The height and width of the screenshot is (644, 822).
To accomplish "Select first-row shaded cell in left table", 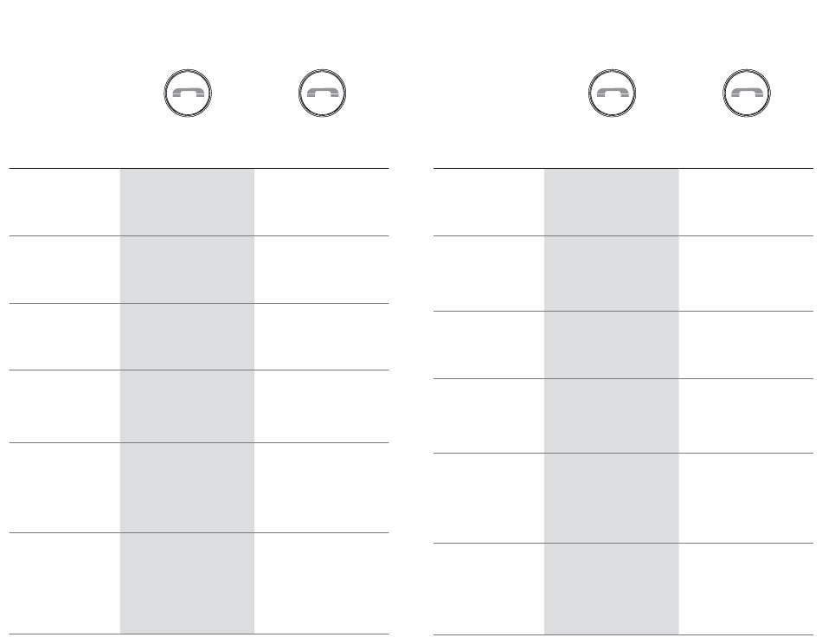I will coord(187,203).
